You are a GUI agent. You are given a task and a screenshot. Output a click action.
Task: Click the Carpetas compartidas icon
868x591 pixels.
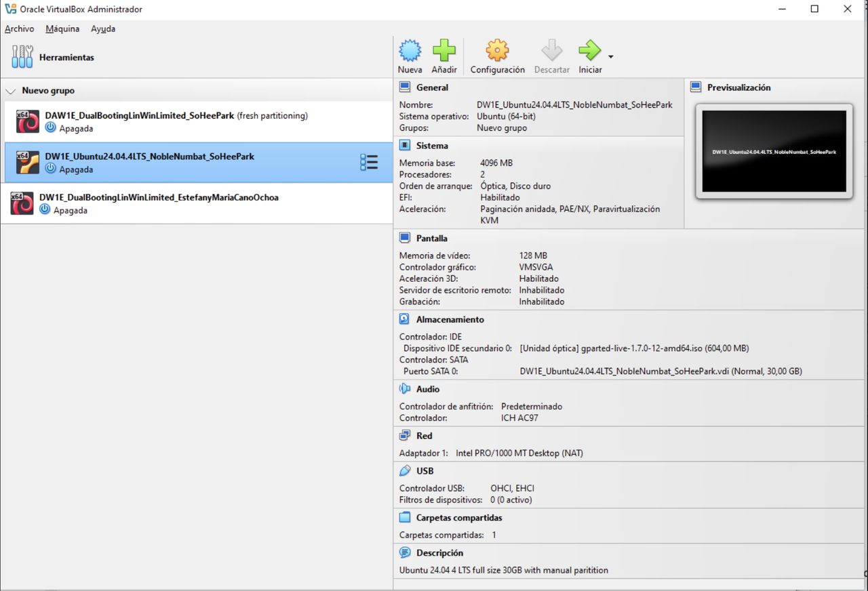pyautogui.click(x=404, y=517)
